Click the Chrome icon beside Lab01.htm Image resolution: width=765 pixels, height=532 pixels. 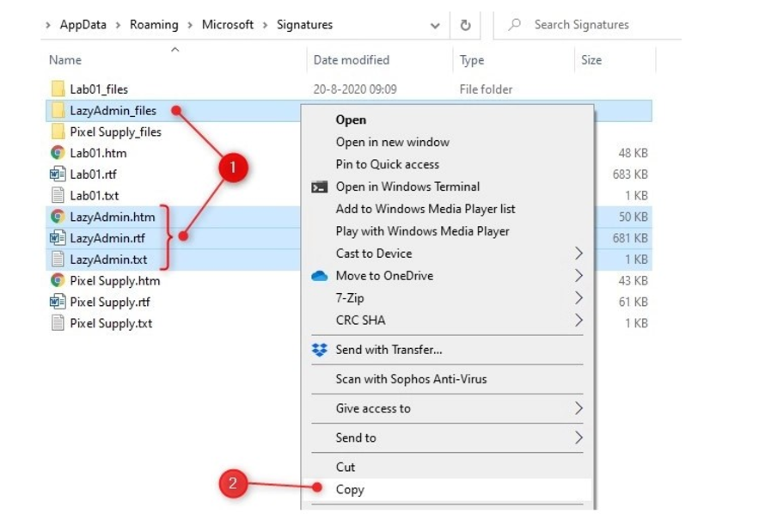(x=58, y=153)
